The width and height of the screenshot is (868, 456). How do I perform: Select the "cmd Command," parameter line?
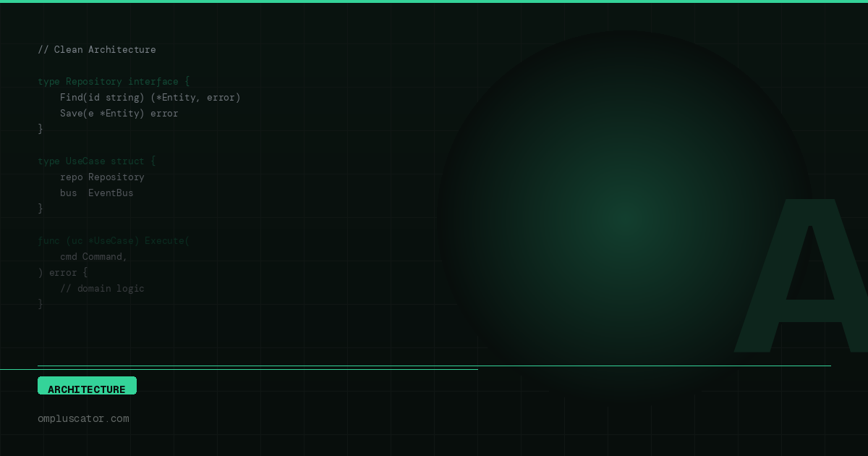[93, 257]
